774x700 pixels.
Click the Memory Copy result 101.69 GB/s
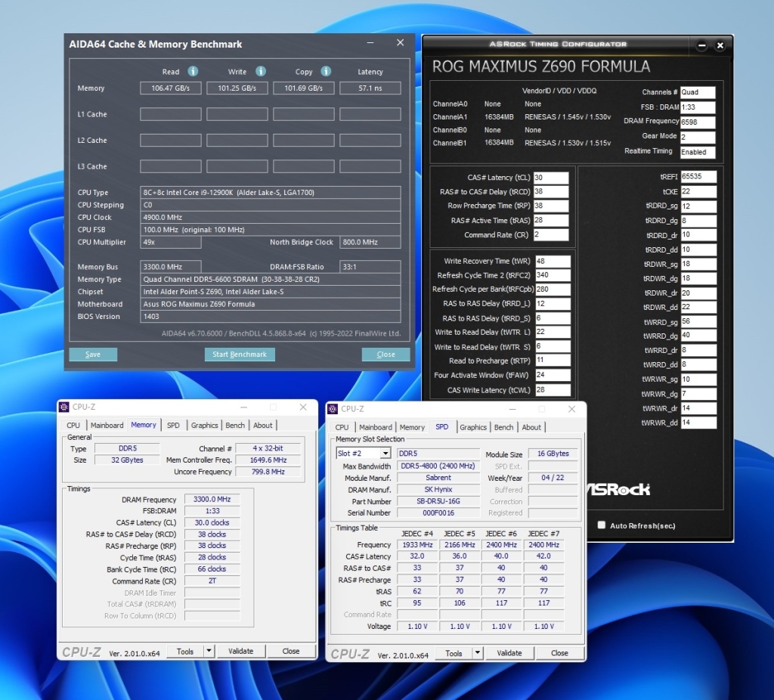(x=304, y=88)
